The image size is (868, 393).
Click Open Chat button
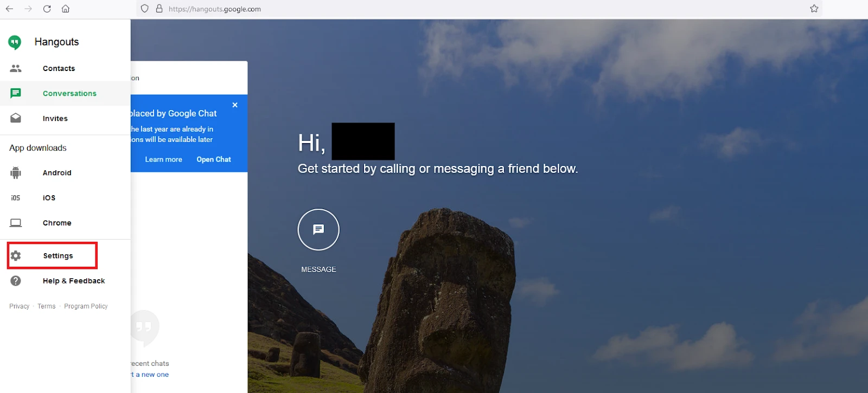point(214,159)
